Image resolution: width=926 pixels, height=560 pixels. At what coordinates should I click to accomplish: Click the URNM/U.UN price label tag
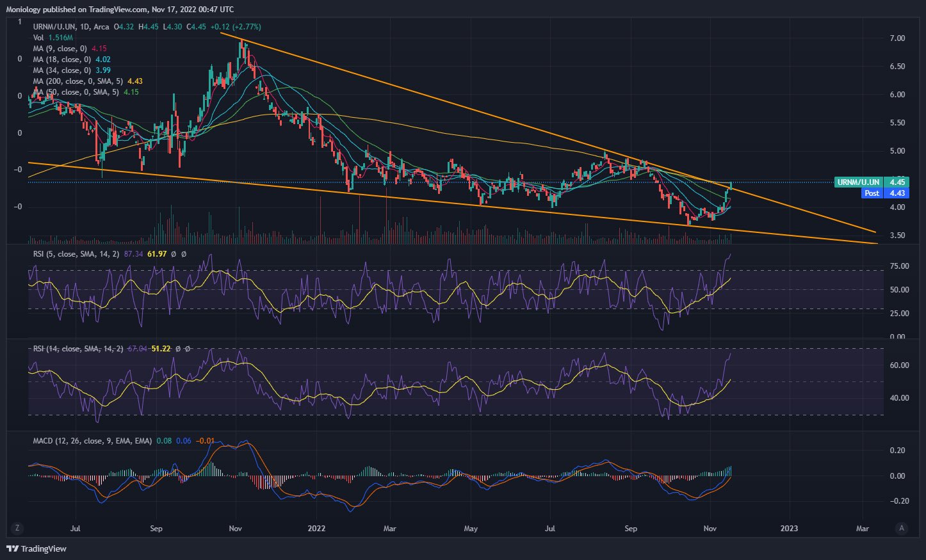(858, 182)
